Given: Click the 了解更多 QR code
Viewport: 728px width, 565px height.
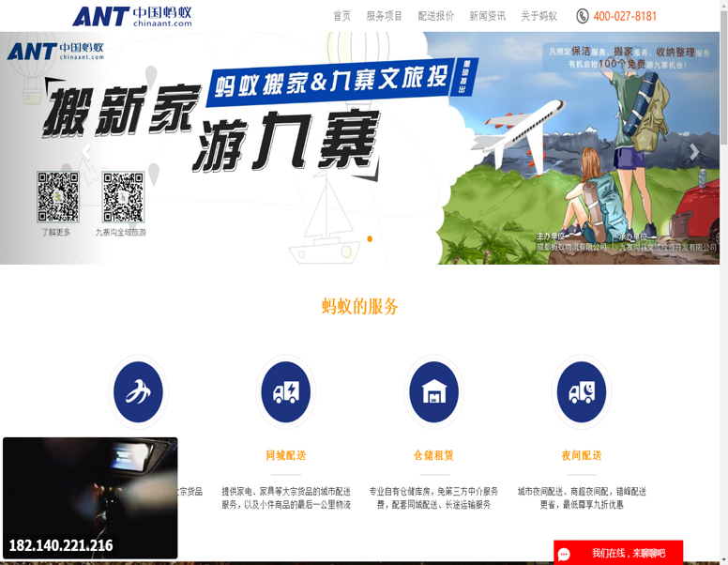Looking at the screenshot, I should (58, 197).
